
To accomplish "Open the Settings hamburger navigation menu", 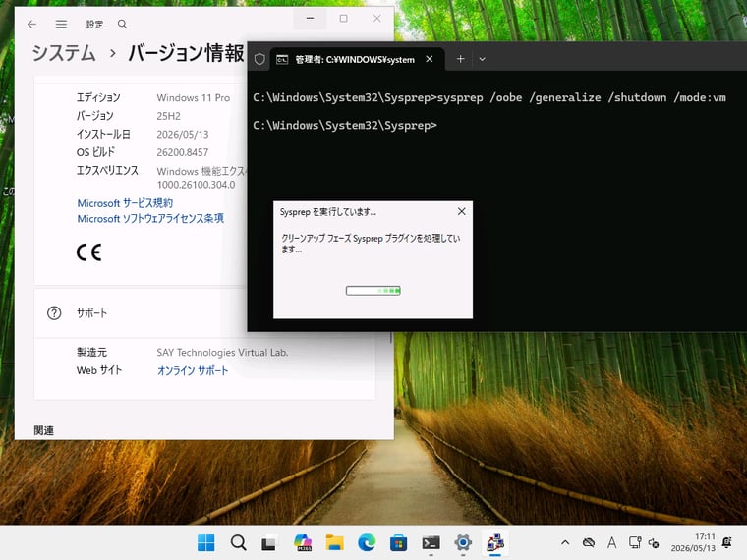I will pyautogui.click(x=61, y=24).
